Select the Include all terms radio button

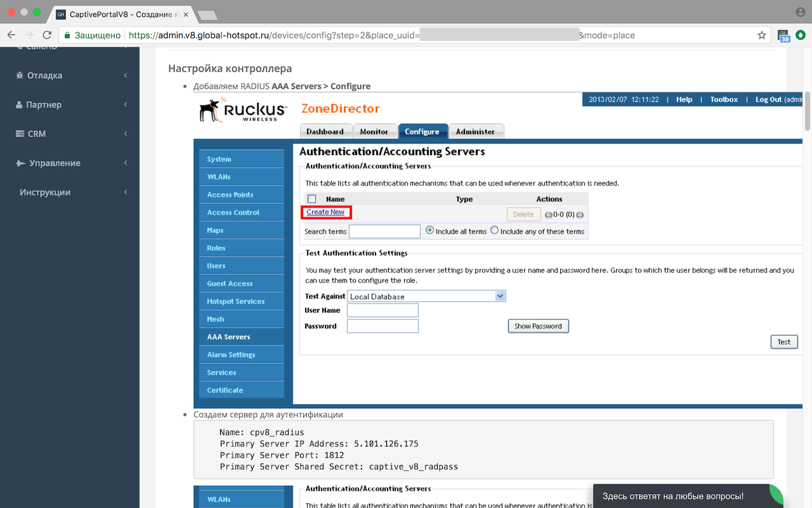(x=429, y=231)
